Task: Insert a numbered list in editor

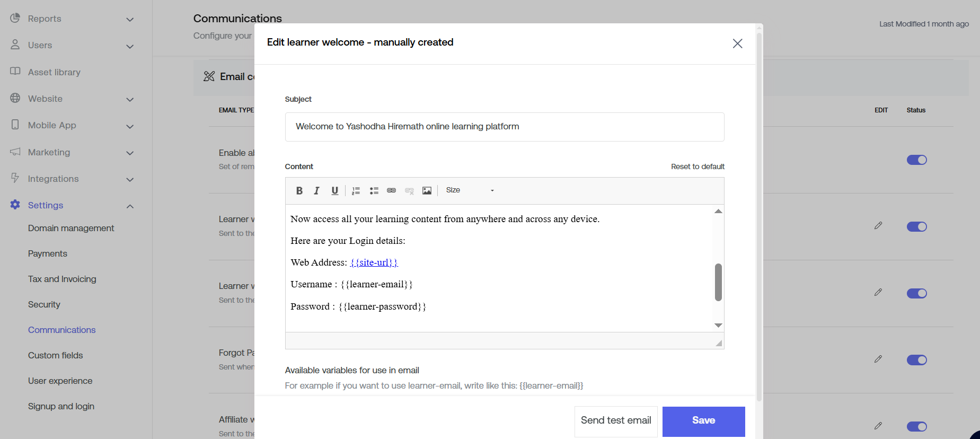Action: point(356,191)
